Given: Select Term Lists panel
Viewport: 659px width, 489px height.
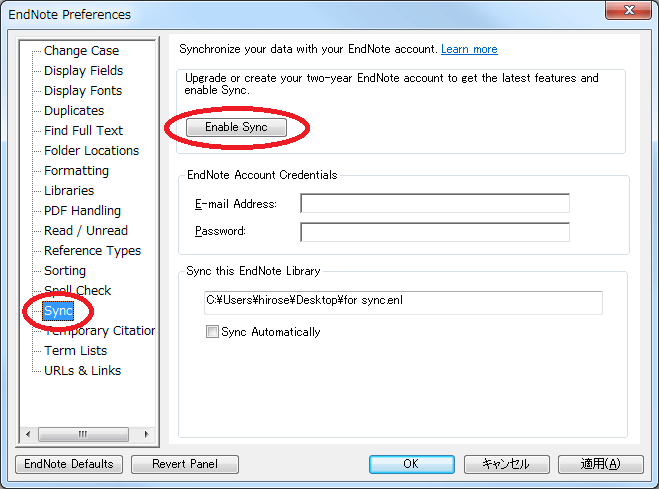Looking at the screenshot, I should coord(76,351).
